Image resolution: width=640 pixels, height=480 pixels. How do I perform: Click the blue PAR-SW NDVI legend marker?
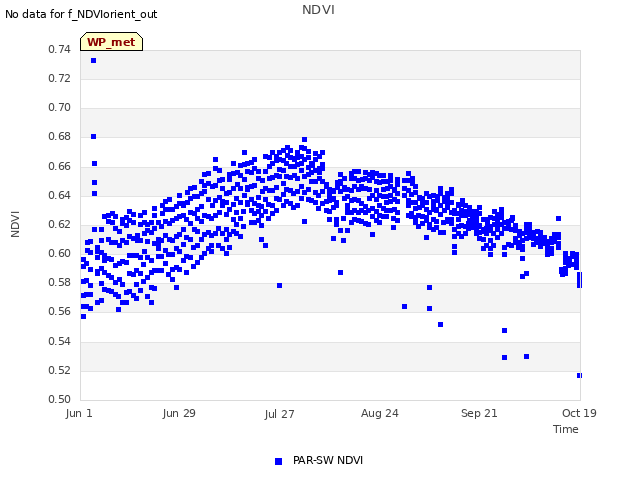[278, 461]
